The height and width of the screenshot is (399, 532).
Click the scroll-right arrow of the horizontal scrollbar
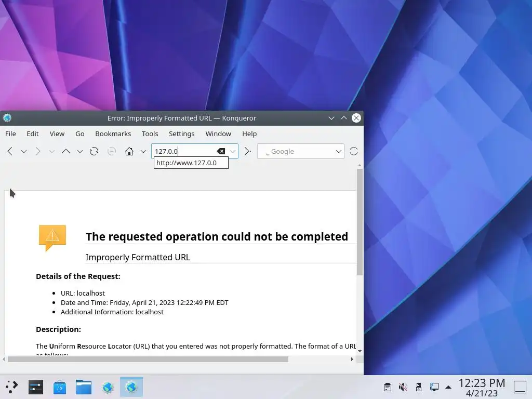(352, 359)
